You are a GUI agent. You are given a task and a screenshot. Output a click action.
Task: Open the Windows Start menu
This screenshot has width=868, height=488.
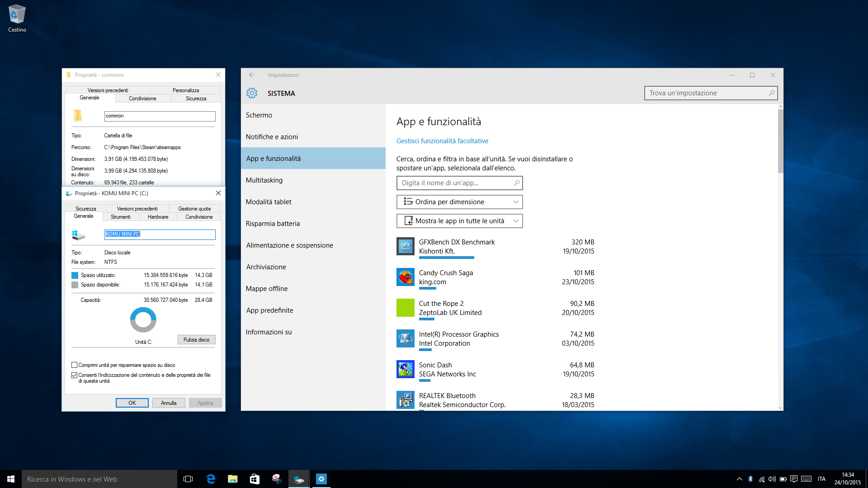click(11, 479)
